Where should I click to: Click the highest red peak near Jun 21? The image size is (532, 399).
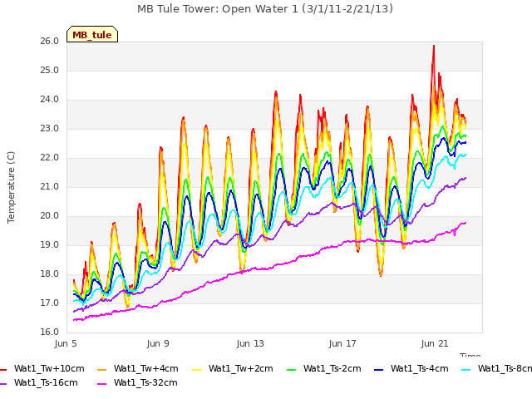coord(434,47)
